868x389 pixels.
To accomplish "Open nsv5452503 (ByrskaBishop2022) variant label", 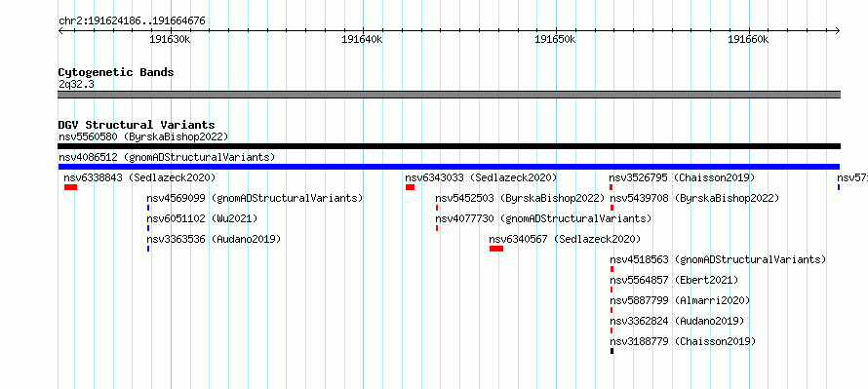I will click(521, 198).
